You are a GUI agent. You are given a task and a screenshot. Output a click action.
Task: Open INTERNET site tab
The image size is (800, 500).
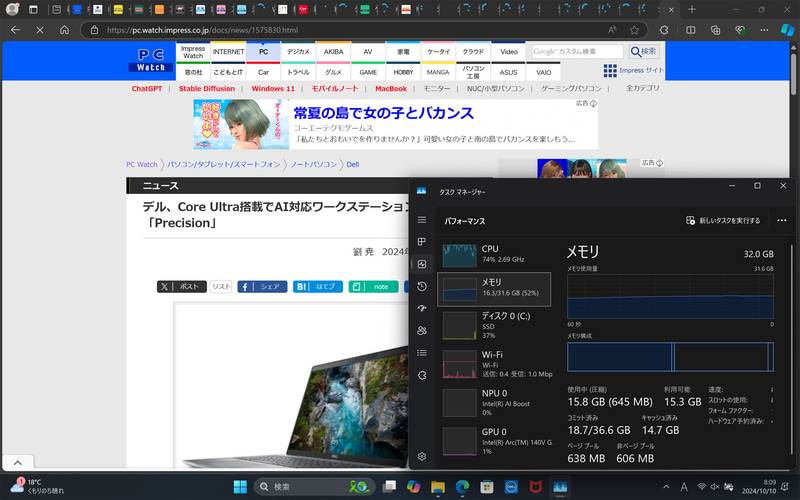click(228, 52)
